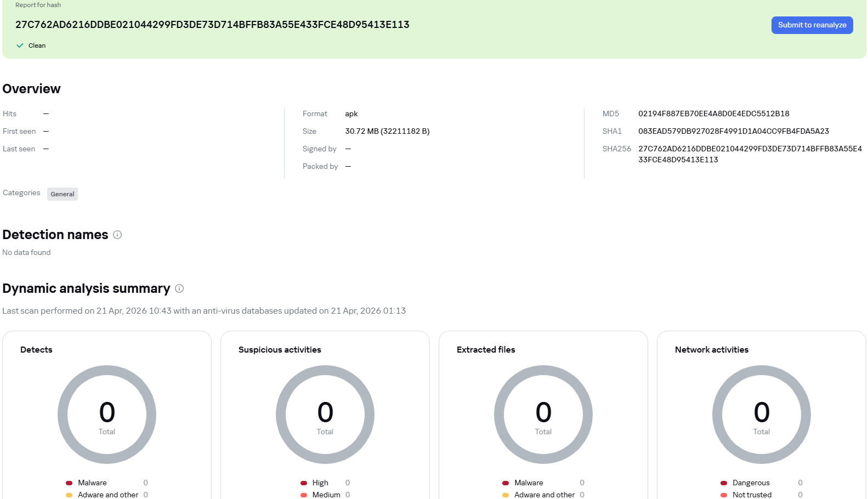Click the High legend dot in Suspicious activities
Image resolution: width=868 pixels, height=499 pixels.
(304, 483)
